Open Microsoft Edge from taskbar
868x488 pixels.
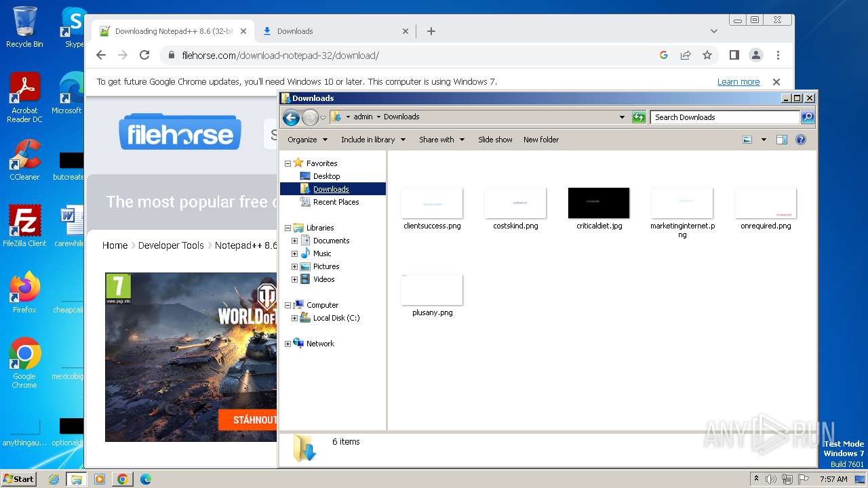[145, 479]
